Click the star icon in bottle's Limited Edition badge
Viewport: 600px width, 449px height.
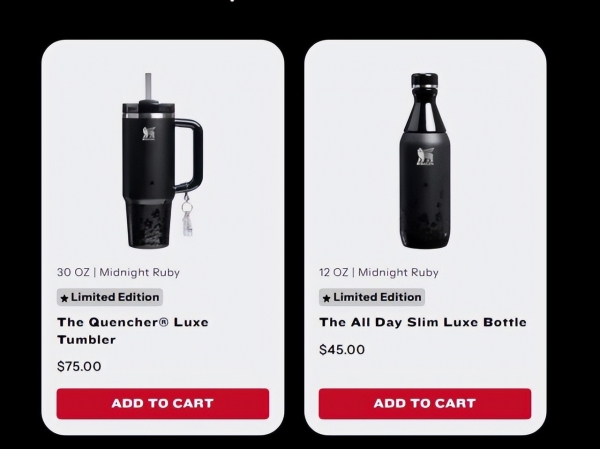click(x=326, y=298)
